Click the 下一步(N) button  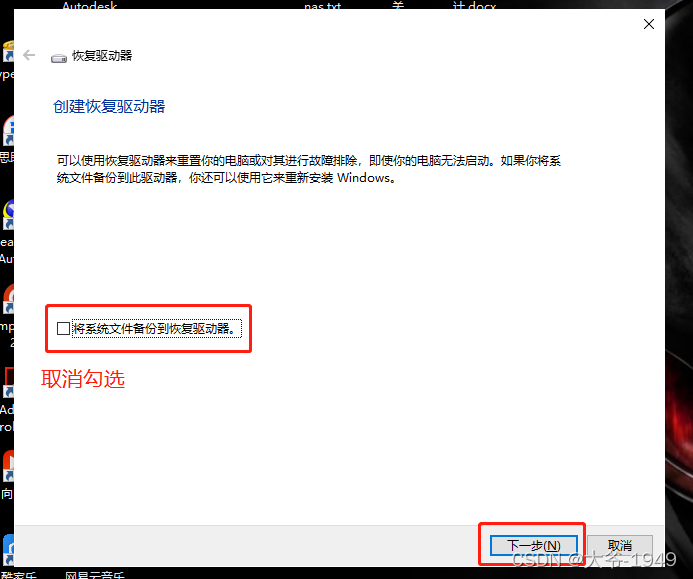(533, 545)
